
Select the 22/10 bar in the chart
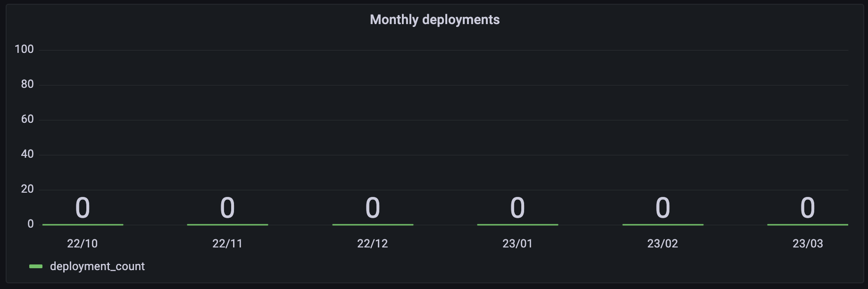tap(83, 225)
